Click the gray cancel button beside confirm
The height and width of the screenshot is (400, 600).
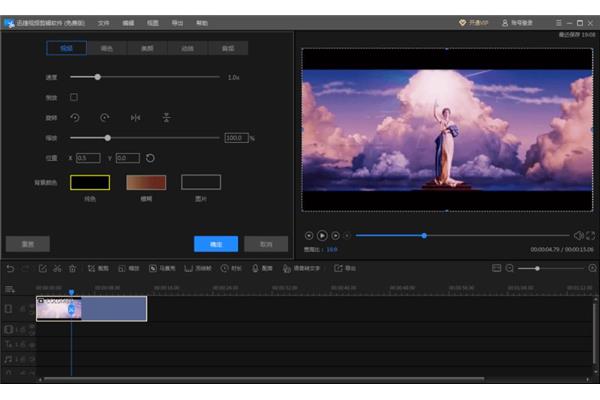point(266,244)
